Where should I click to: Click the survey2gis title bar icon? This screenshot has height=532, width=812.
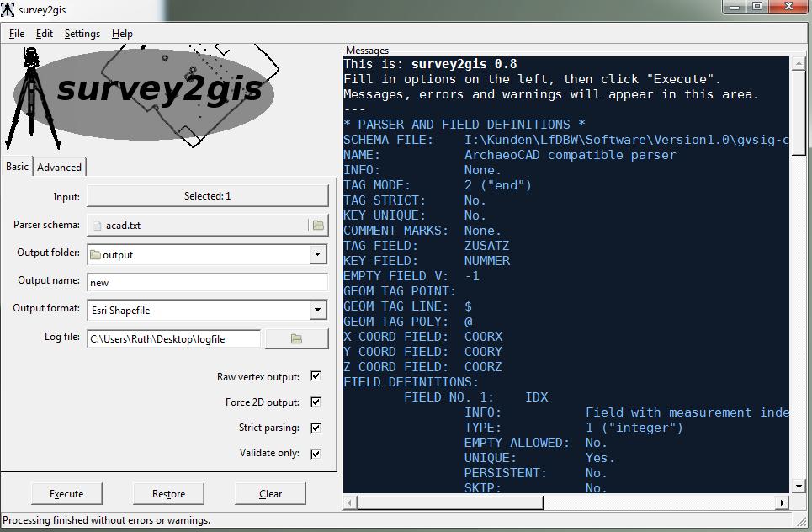pyautogui.click(x=8, y=9)
